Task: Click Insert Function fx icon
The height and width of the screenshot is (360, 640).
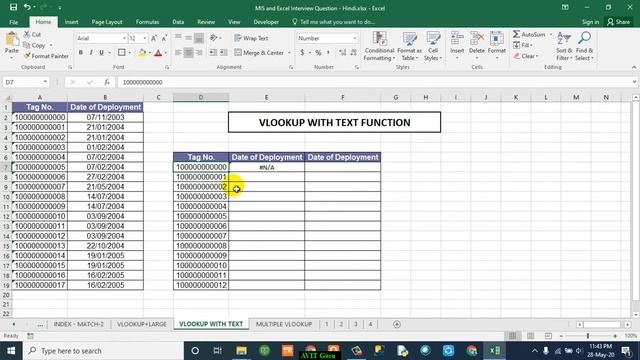Action: click(x=107, y=82)
